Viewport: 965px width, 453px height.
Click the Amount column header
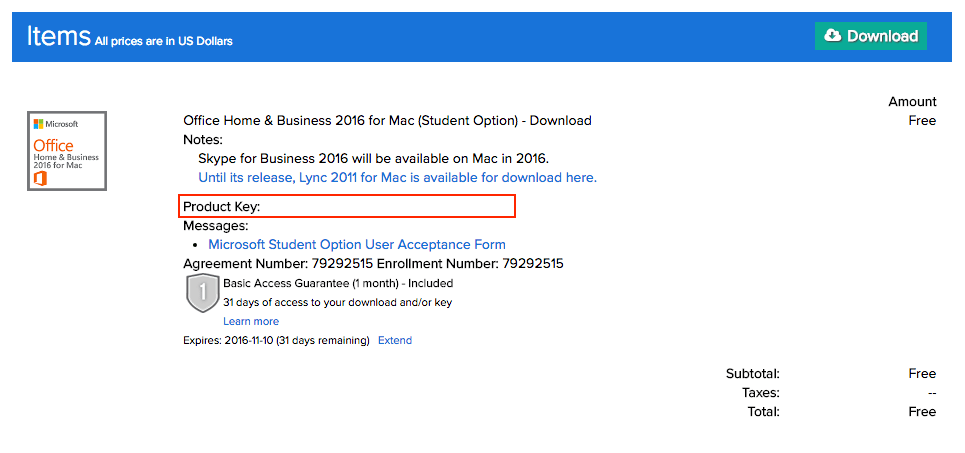(x=913, y=102)
